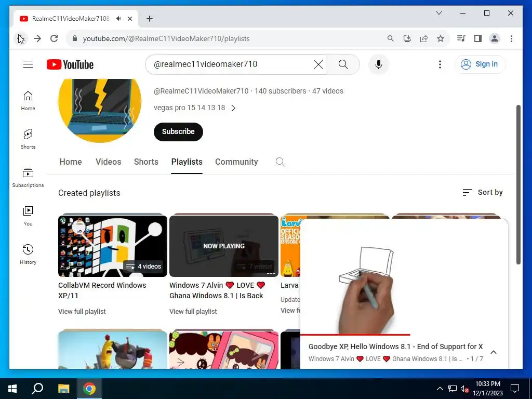
Task: Open YouTube settings three-dot menu
Action: point(440,64)
